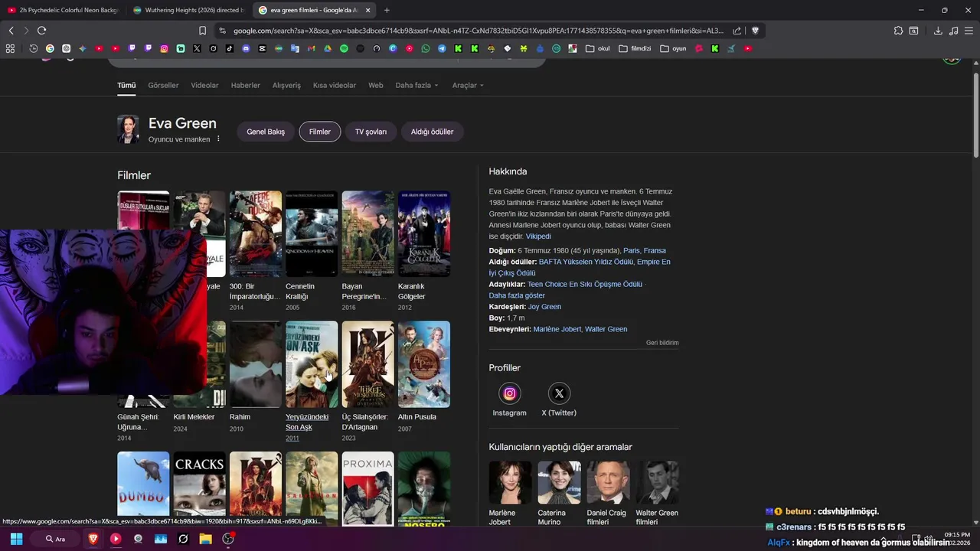Open the Vikipedi link

pos(538,236)
